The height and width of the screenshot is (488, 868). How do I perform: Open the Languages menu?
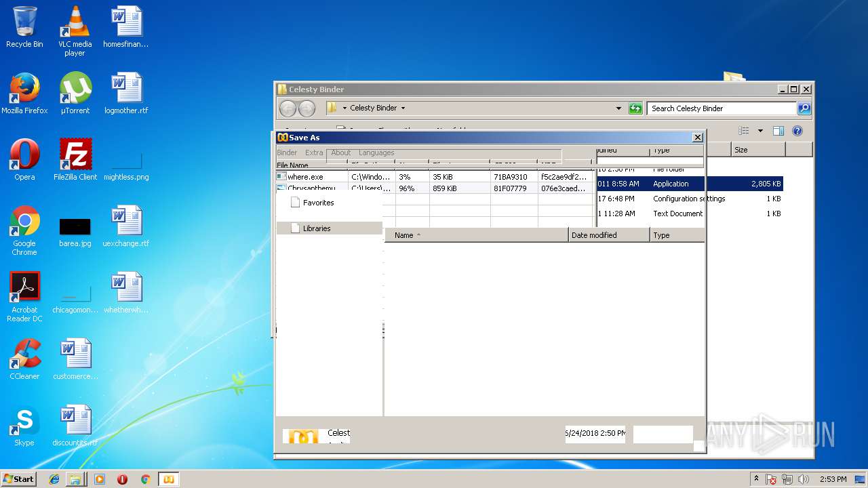tap(376, 152)
